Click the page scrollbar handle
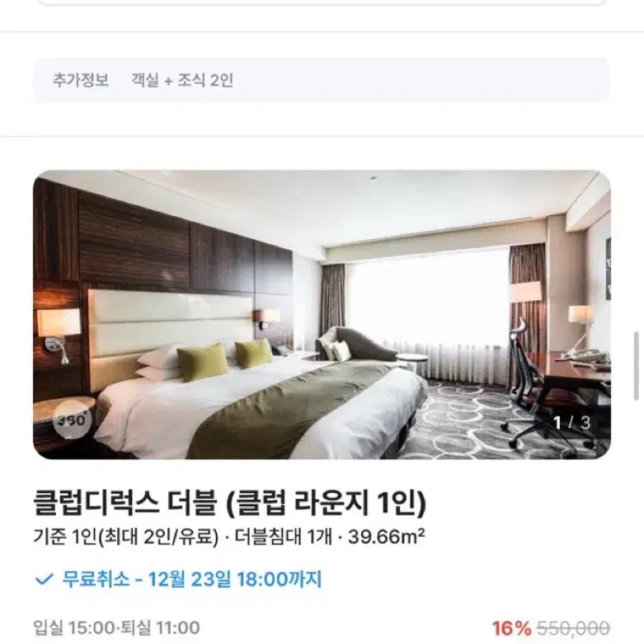 tap(637, 365)
